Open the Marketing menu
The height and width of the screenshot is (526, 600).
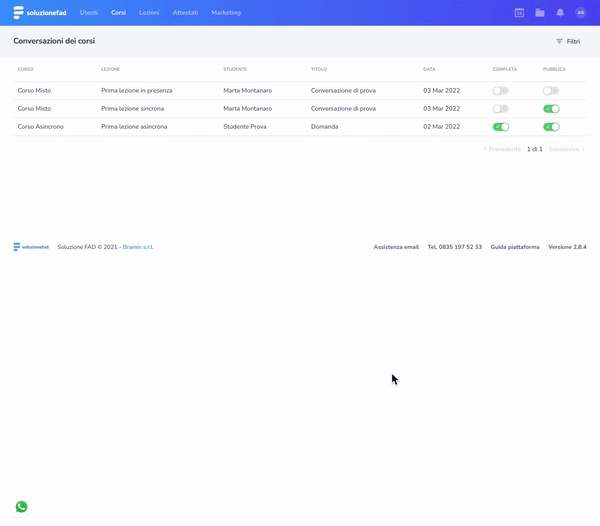tap(226, 13)
